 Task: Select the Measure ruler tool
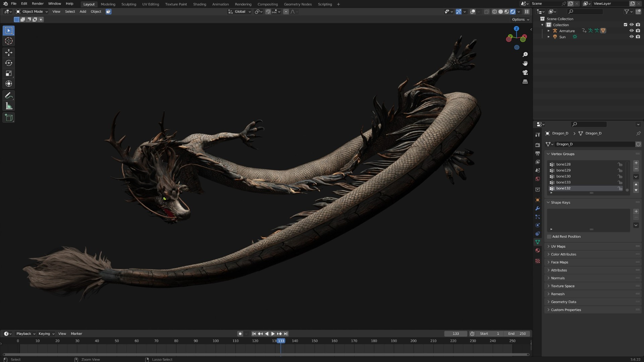coord(9,106)
